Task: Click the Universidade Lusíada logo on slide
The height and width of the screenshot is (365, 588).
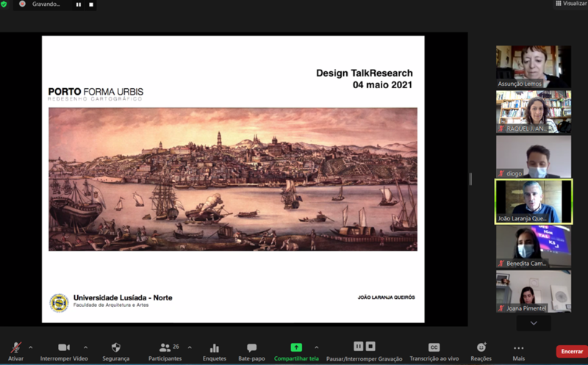Action: (59, 303)
